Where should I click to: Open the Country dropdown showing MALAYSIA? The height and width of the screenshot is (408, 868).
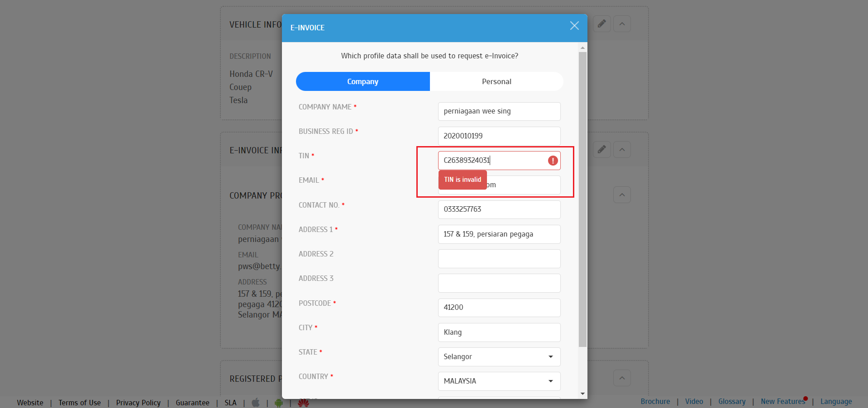click(x=499, y=381)
